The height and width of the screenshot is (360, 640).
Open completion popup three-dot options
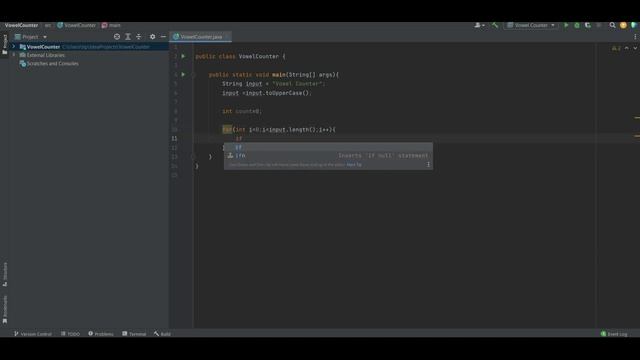428,165
